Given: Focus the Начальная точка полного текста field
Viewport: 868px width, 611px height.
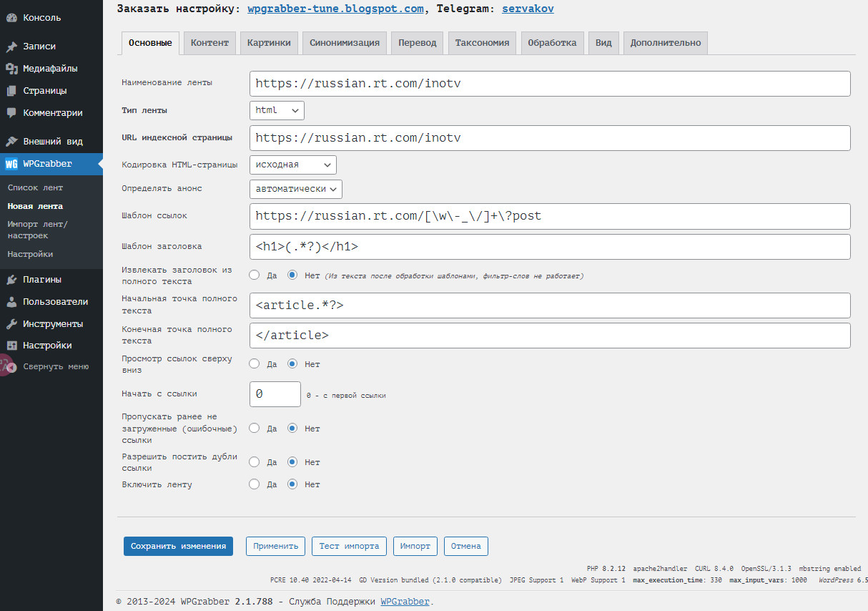Looking at the screenshot, I should pos(550,305).
